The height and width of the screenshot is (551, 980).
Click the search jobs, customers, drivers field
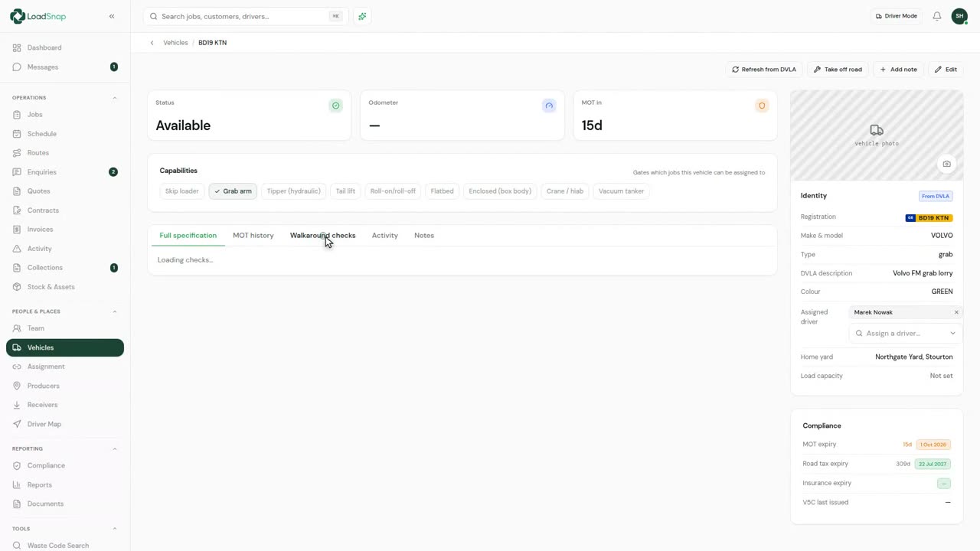click(x=246, y=16)
